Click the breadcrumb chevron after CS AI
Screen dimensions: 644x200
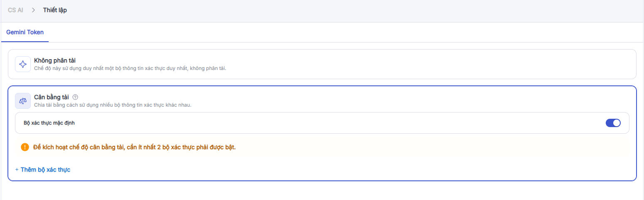point(33,10)
